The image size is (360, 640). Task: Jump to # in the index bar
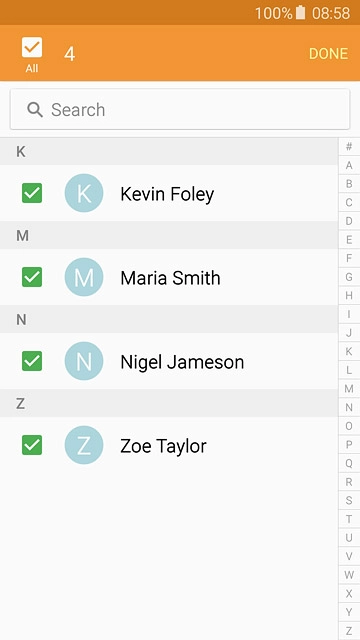point(349,147)
